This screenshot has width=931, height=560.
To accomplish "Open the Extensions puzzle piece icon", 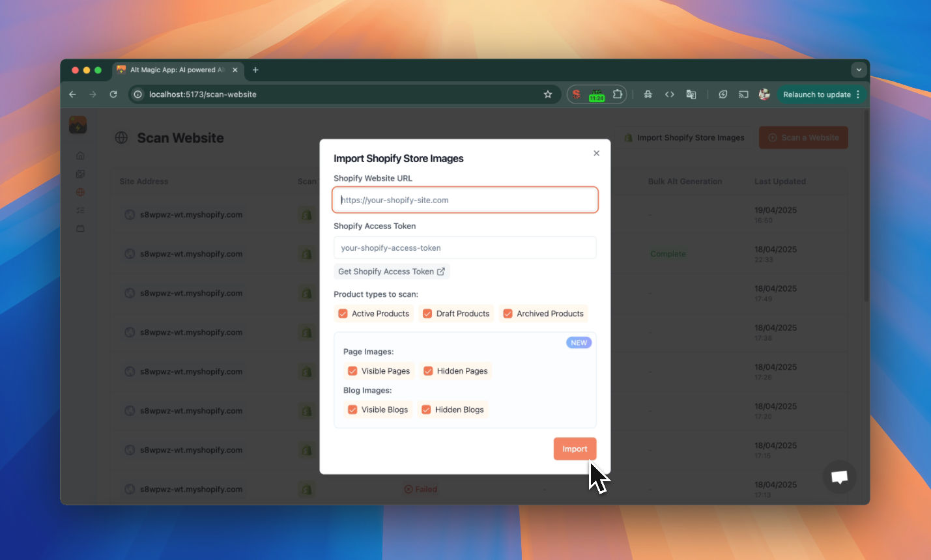I will tap(618, 94).
